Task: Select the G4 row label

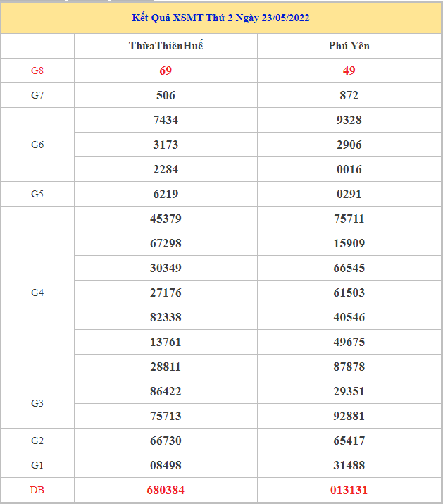Action: [x=37, y=293]
